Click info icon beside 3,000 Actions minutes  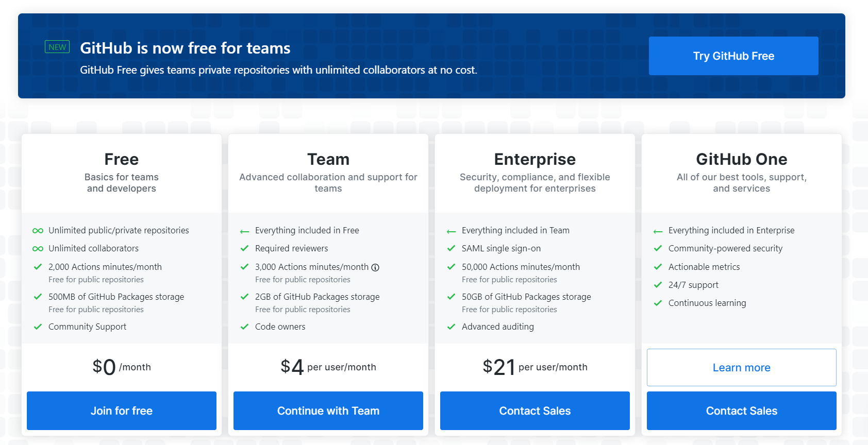click(x=375, y=267)
